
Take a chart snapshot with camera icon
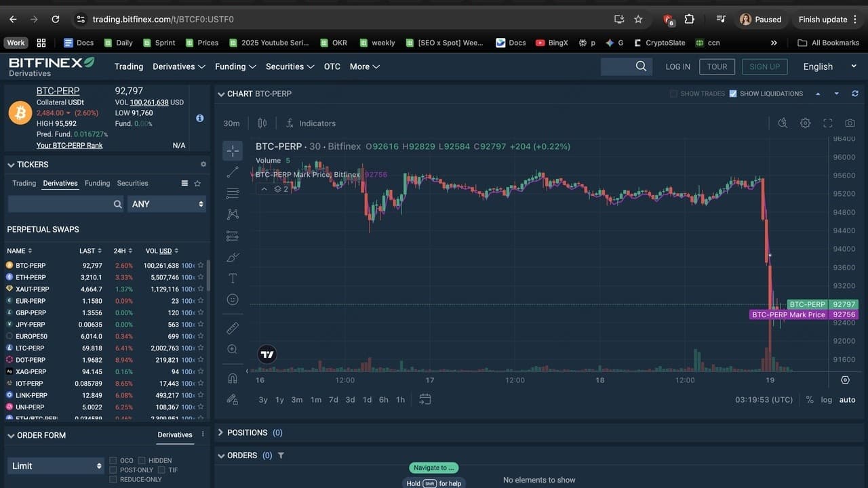pyautogui.click(x=850, y=123)
